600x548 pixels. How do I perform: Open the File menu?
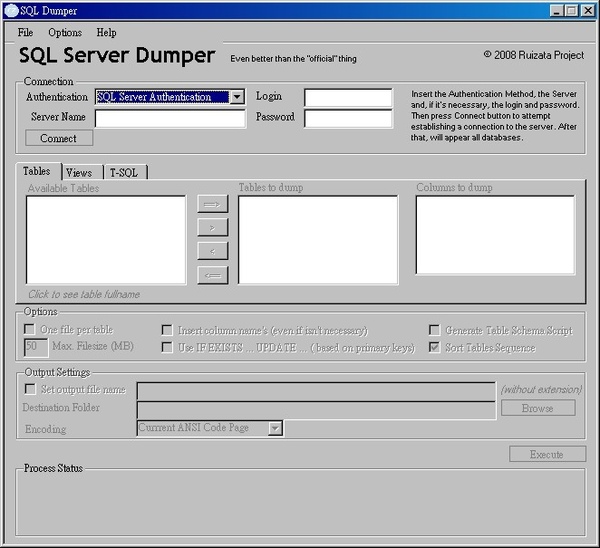coord(25,33)
